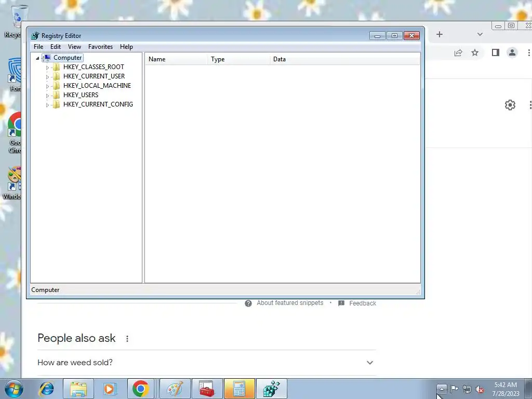
Task: Open the Favorites menu in Registry Editor
Action: (x=100, y=47)
